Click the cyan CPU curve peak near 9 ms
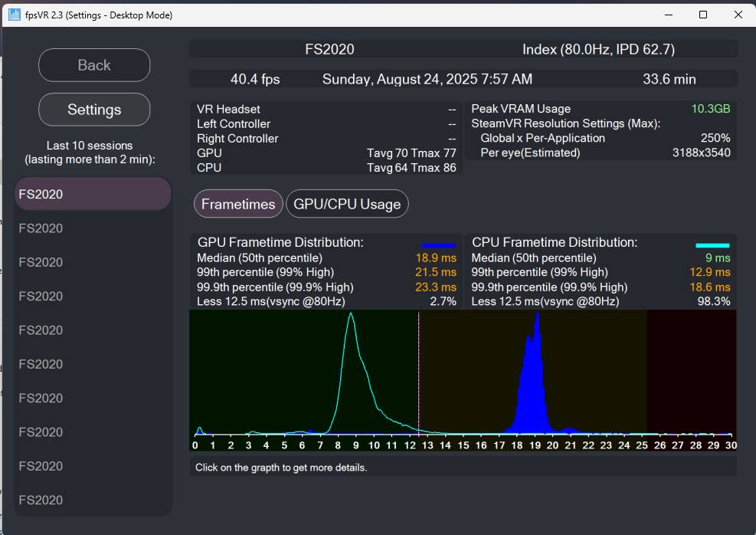The width and height of the screenshot is (756, 535). pos(351,316)
